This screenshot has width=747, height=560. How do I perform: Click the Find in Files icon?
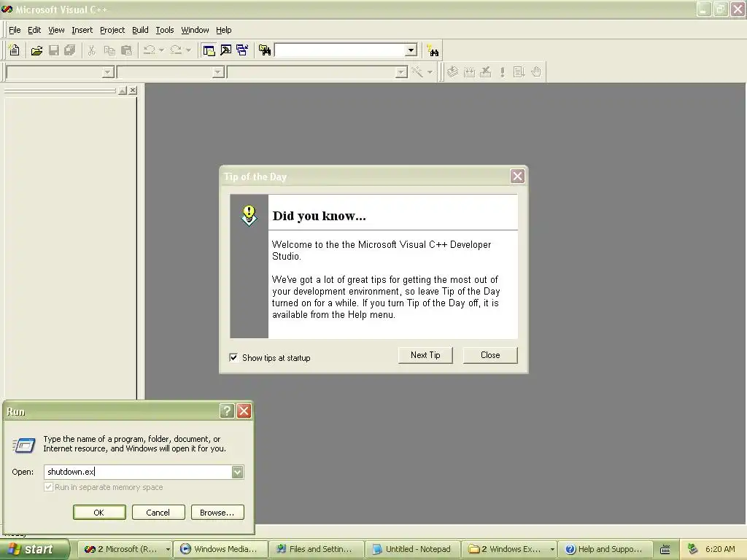tap(265, 50)
